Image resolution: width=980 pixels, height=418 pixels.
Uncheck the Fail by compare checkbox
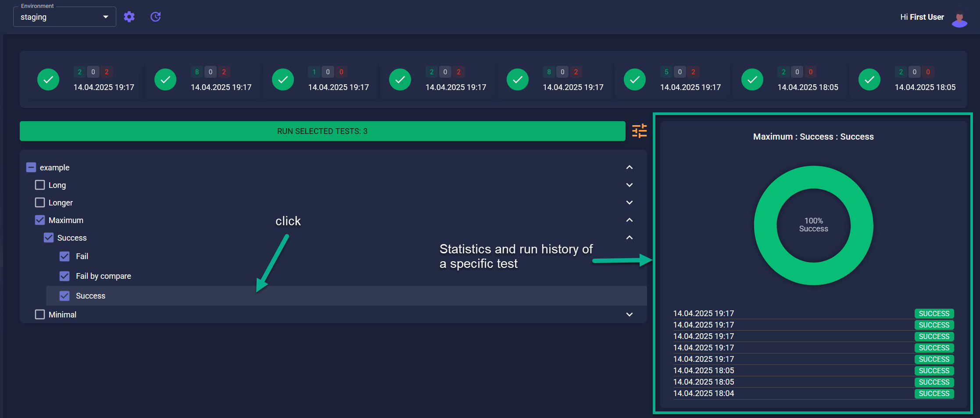[x=64, y=276]
